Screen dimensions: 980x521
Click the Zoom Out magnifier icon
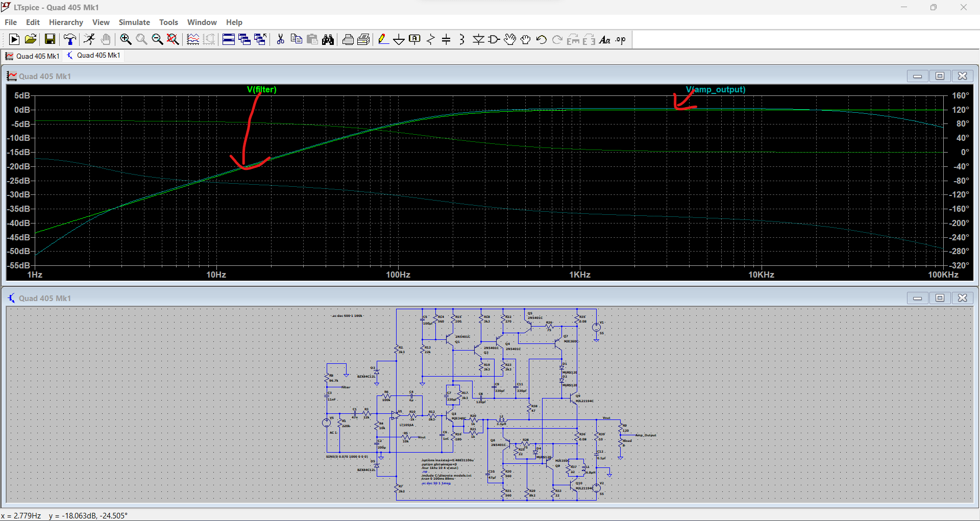157,39
